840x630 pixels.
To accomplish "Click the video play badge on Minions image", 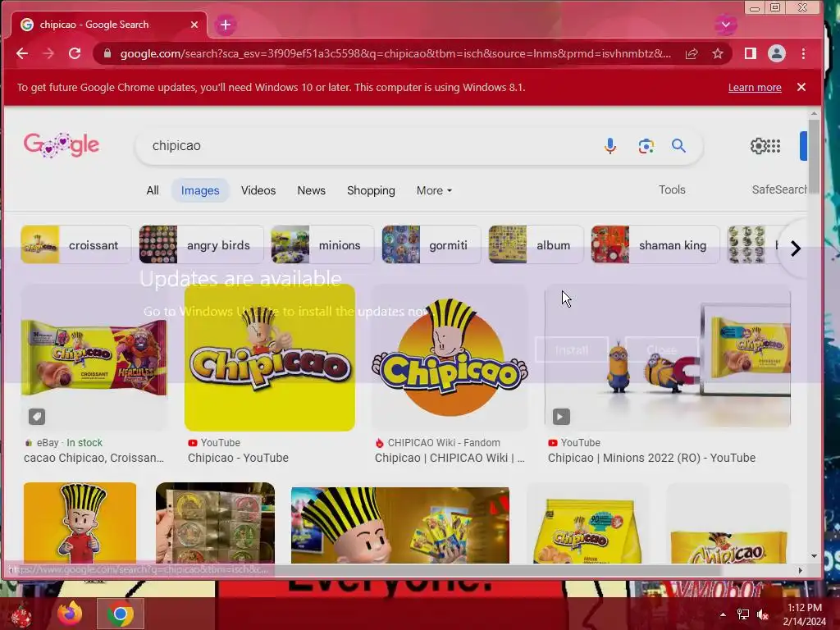I will (x=561, y=416).
